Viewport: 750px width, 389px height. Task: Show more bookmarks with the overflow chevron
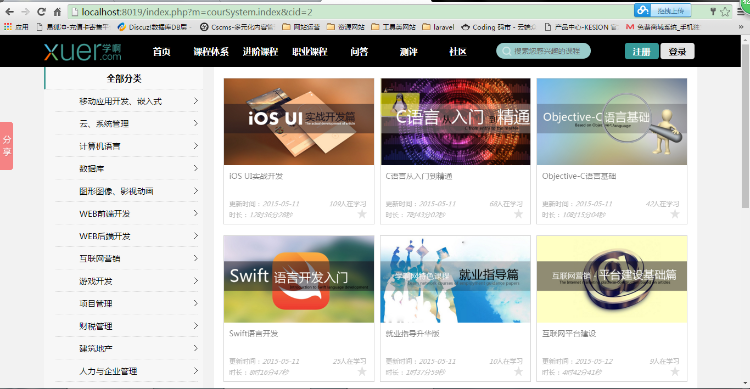pos(741,27)
